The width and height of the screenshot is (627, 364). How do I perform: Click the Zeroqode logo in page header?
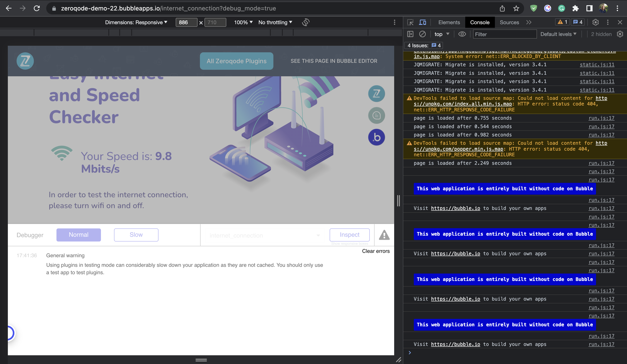(x=25, y=61)
